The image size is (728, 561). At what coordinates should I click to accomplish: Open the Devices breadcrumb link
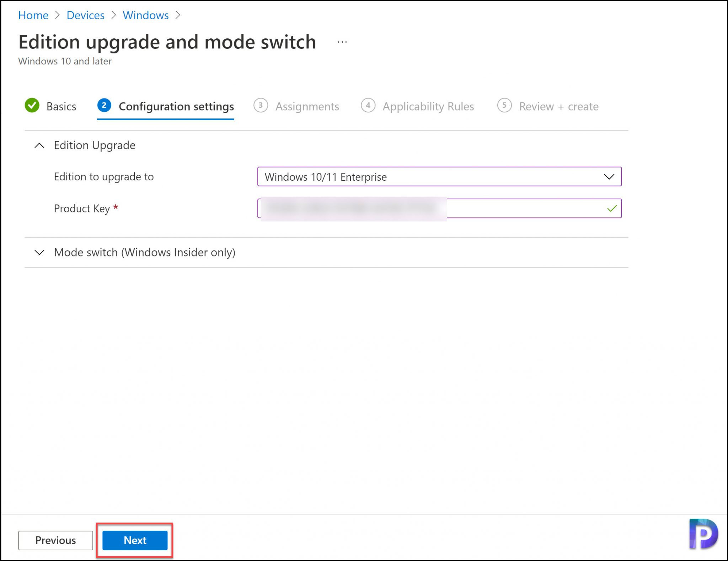point(85,15)
